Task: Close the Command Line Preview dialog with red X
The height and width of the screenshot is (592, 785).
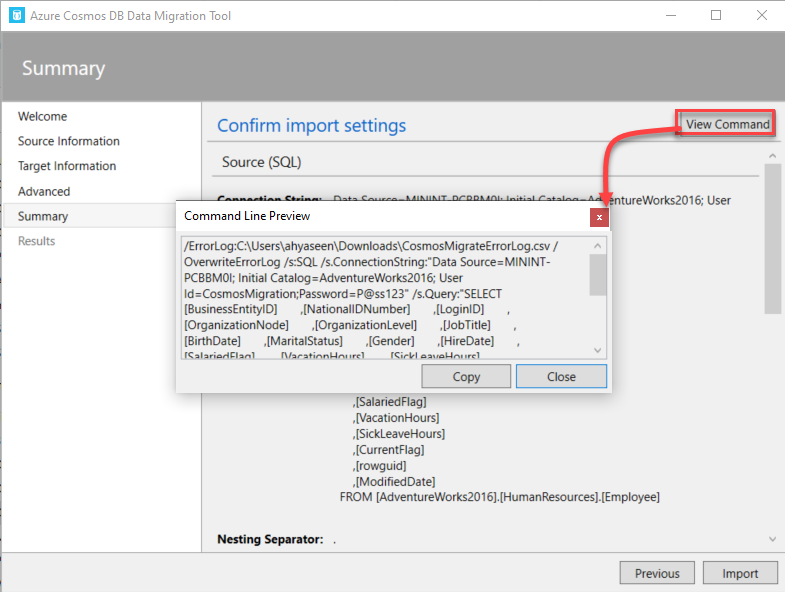Action: 599,217
